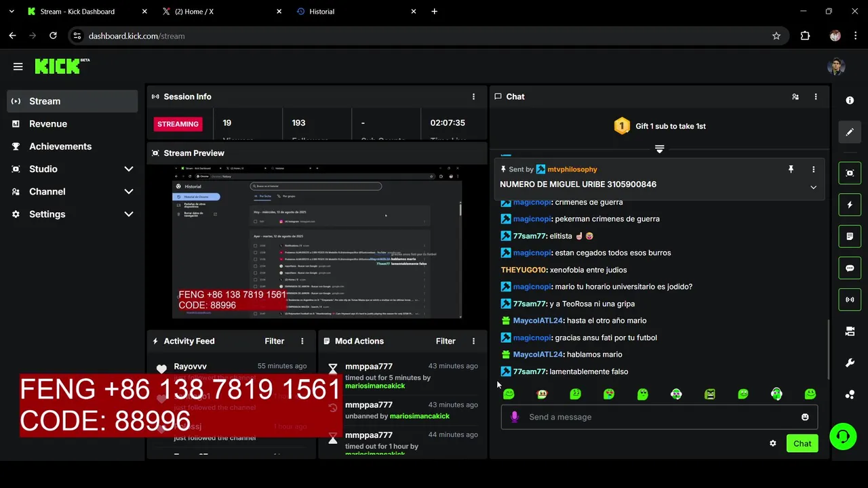The image size is (868, 488).
Task: Reload the page
Action: (x=53, y=36)
